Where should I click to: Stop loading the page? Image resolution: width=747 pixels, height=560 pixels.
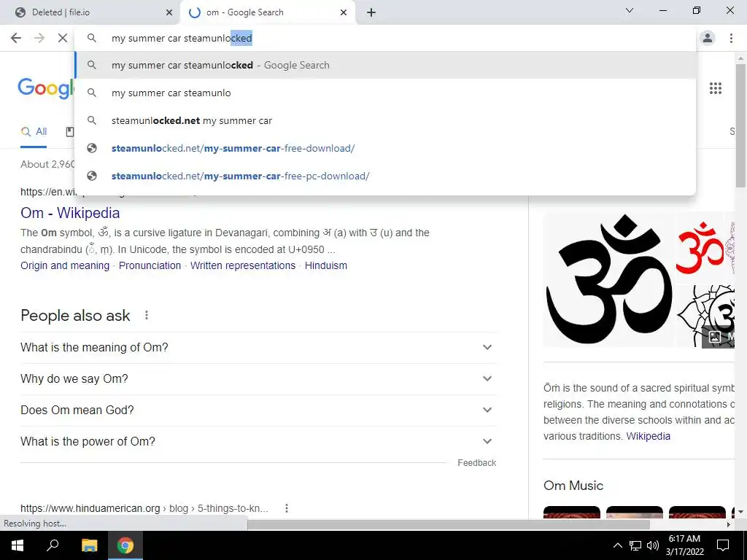63,38
